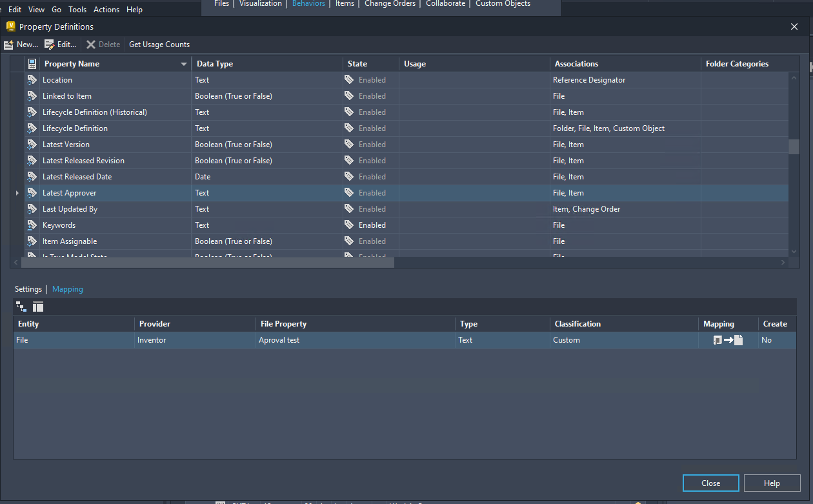813x504 pixels.
Task: Sort by the Data Type column header
Action: [267, 64]
